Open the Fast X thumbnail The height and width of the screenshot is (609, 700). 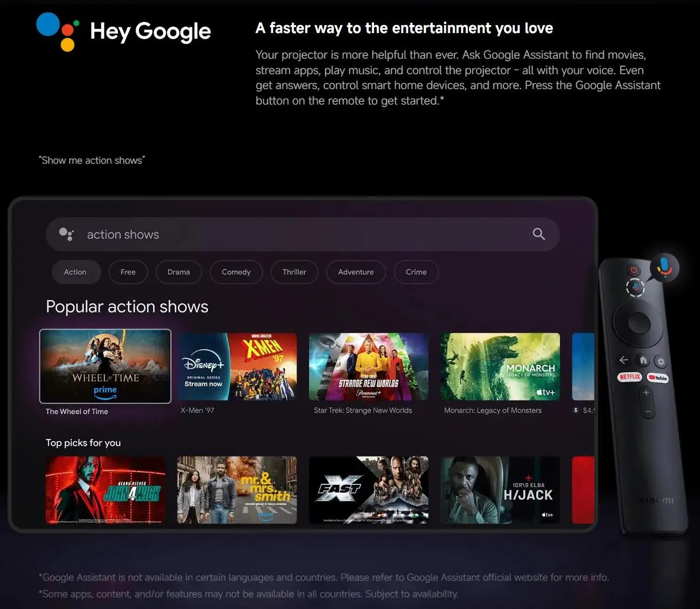pos(369,490)
